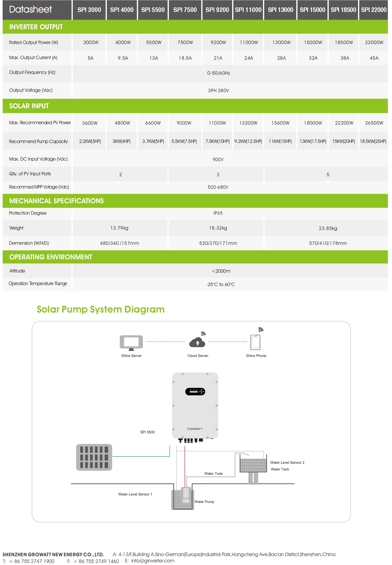Click the 18.5KW(25HP) pump capacity cell
Image resolution: width=392 pixels, height=565 pixels.
(x=373, y=141)
